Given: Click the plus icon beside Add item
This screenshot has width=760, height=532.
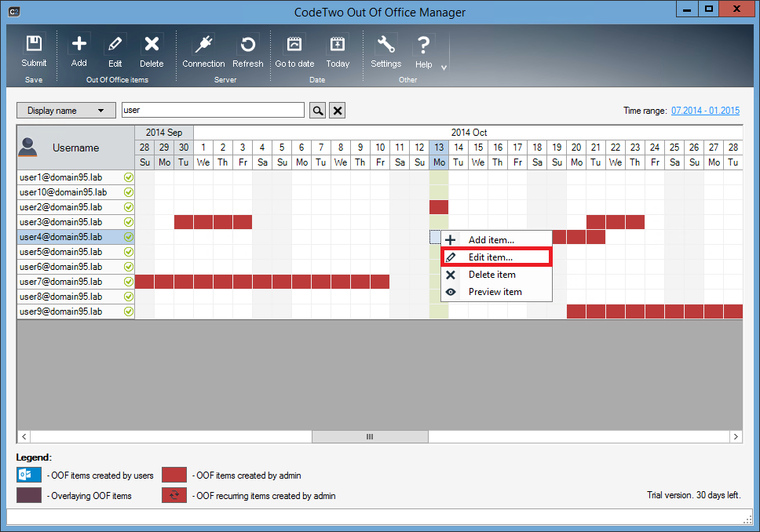Looking at the screenshot, I should (x=451, y=240).
